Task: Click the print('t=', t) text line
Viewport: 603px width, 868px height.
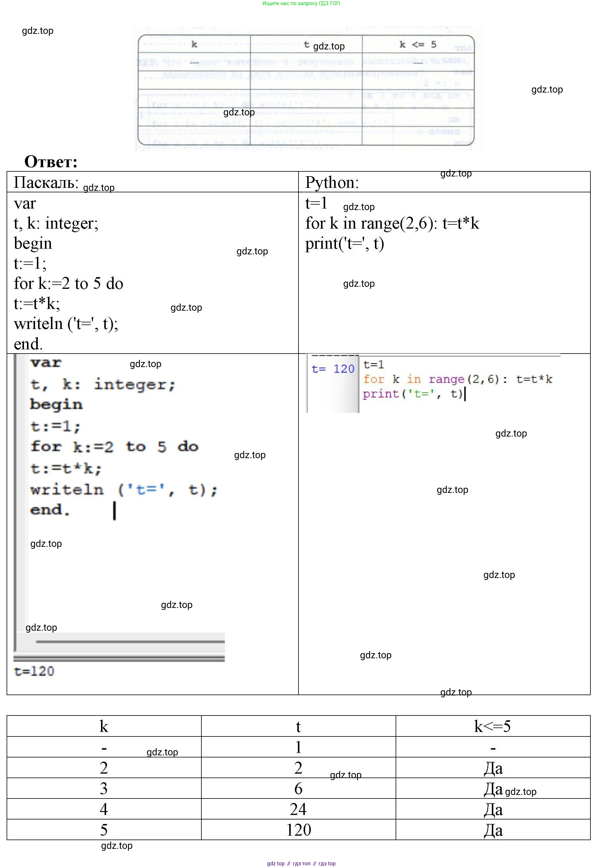Action: coord(345,243)
